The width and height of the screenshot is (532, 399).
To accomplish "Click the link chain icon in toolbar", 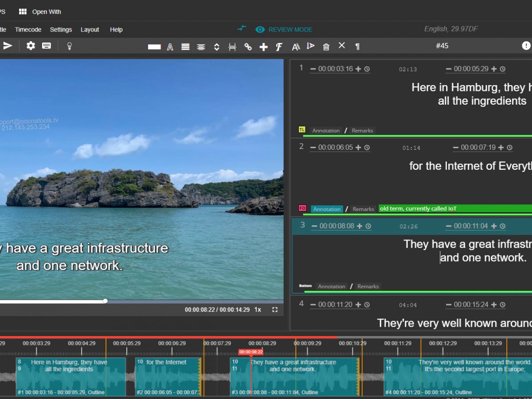I will coord(248,47).
